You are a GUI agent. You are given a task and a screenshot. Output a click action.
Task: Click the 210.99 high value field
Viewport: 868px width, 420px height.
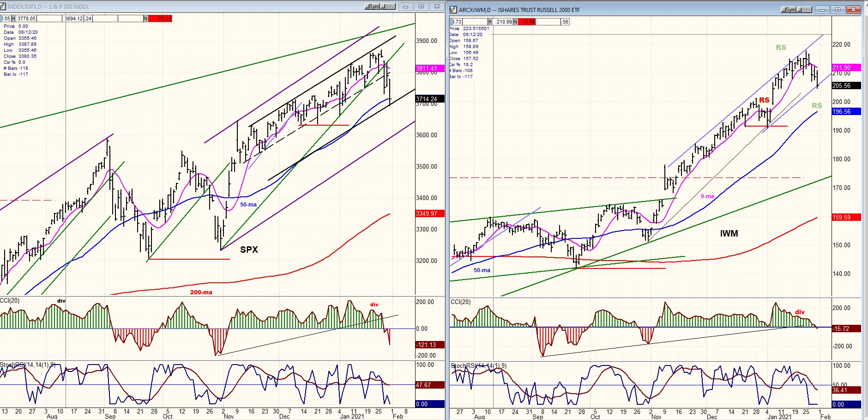503,22
